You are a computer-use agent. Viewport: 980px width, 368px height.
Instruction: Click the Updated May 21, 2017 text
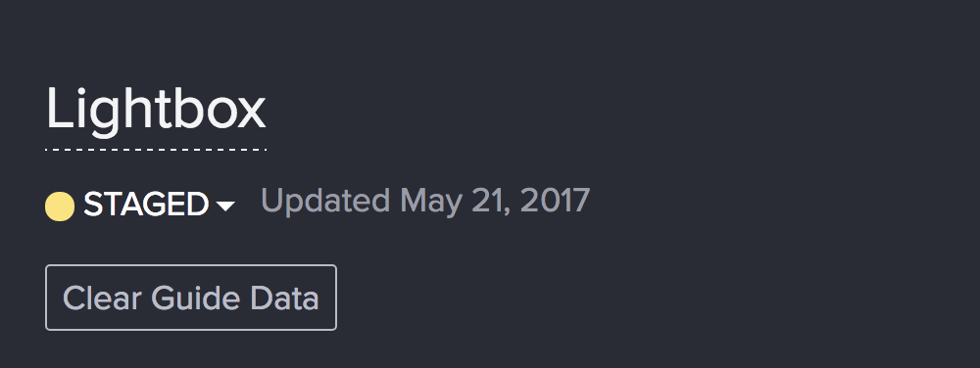pyautogui.click(x=425, y=202)
